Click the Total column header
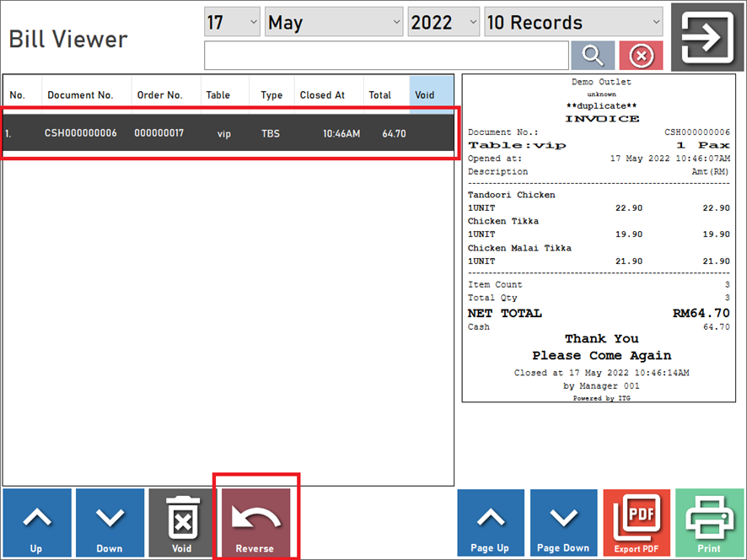The height and width of the screenshot is (560, 747). tap(385, 94)
